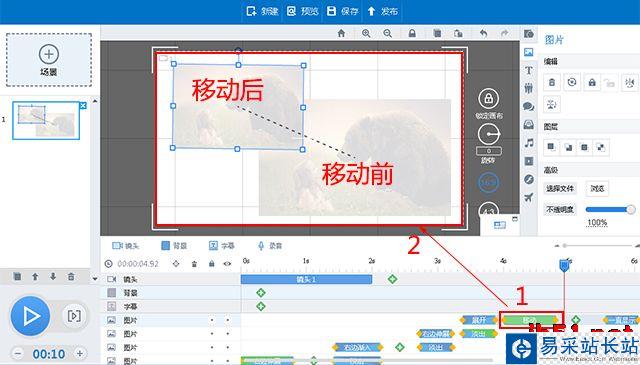Toggle the minimap icon below the canvas
Image resolution: width=640 pixels, height=365 pixels.
tap(500, 225)
